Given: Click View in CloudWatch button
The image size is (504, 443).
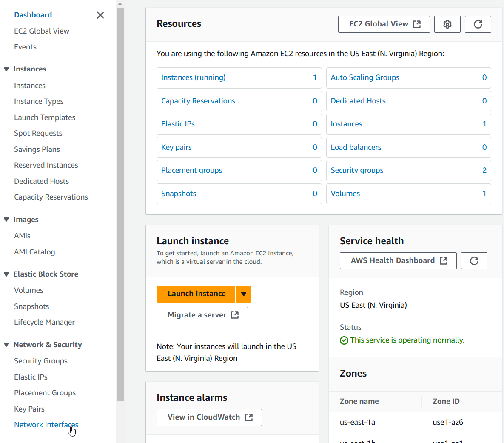Looking at the screenshot, I should tap(209, 417).
